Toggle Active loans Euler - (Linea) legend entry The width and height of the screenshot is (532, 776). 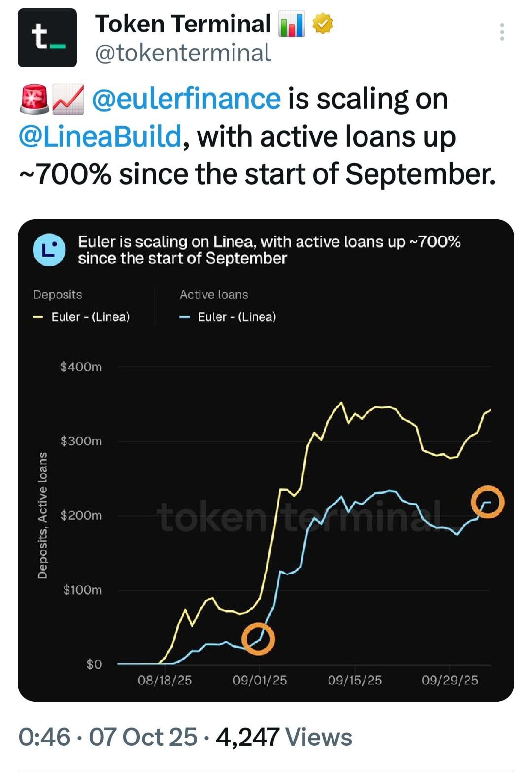tap(236, 317)
